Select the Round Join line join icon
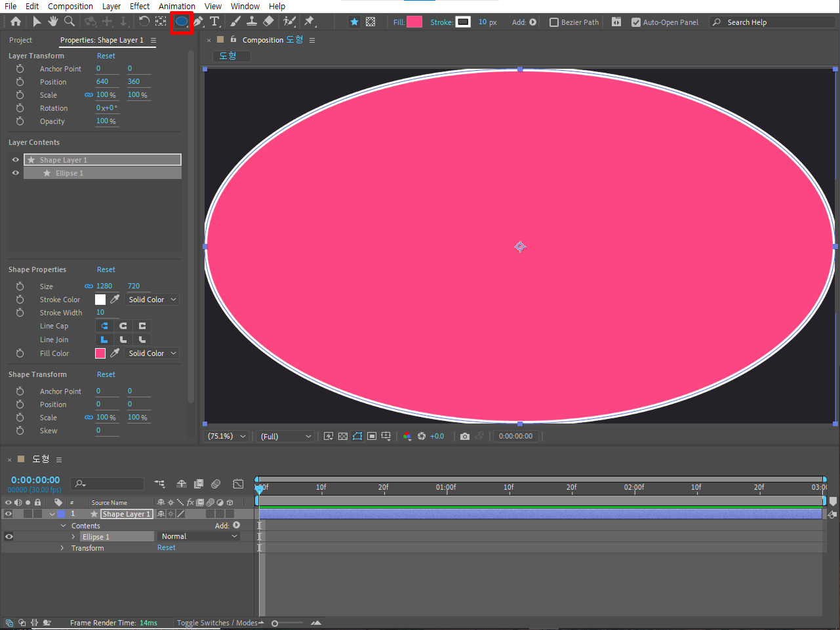The height and width of the screenshot is (630, 840). point(123,340)
